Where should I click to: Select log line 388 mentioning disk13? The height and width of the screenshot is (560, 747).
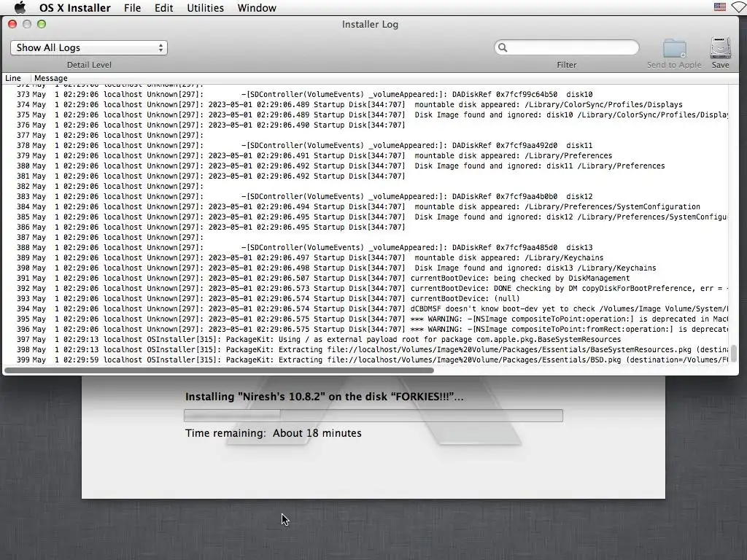click(x=366, y=248)
